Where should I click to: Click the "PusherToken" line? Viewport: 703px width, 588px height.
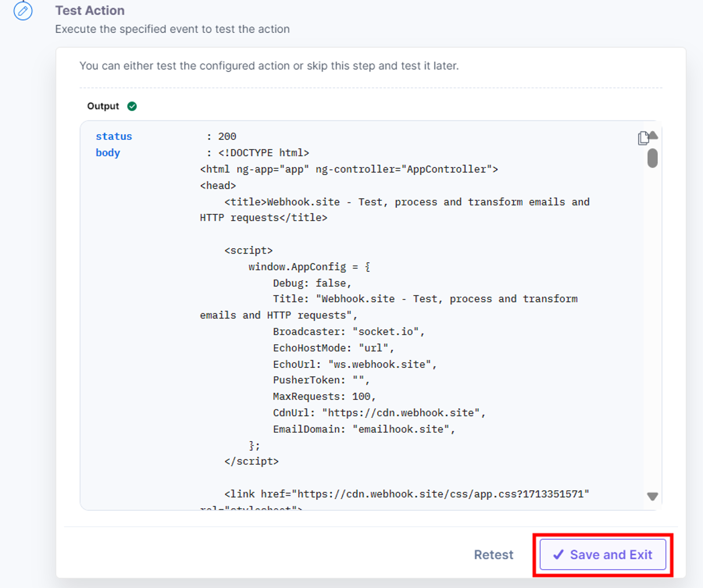tap(321, 380)
